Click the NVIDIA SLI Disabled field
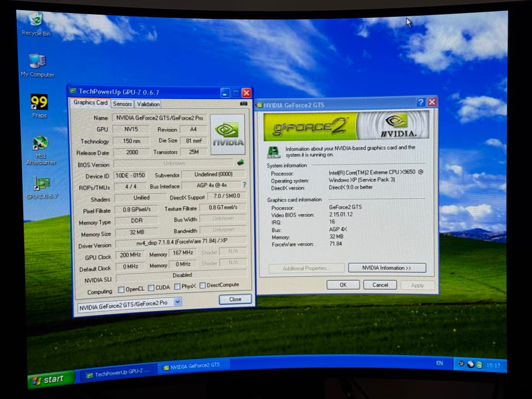Image resolution: width=532 pixels, height=399 pixels. coord(182,275)
